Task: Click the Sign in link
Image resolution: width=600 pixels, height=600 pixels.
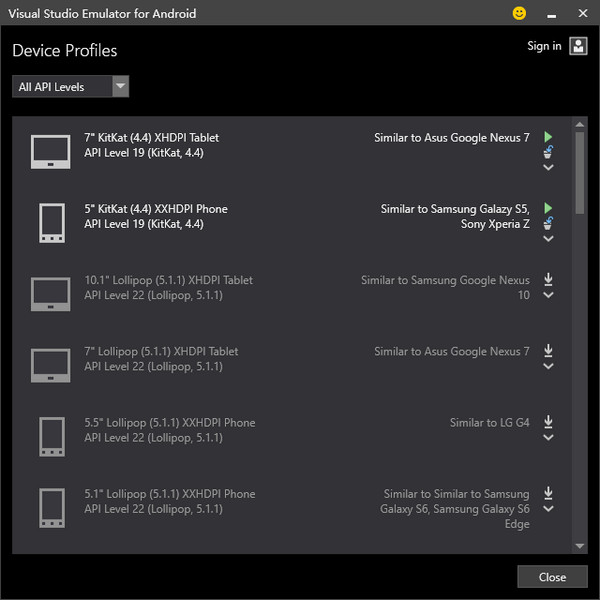Action: click(544, 46)
